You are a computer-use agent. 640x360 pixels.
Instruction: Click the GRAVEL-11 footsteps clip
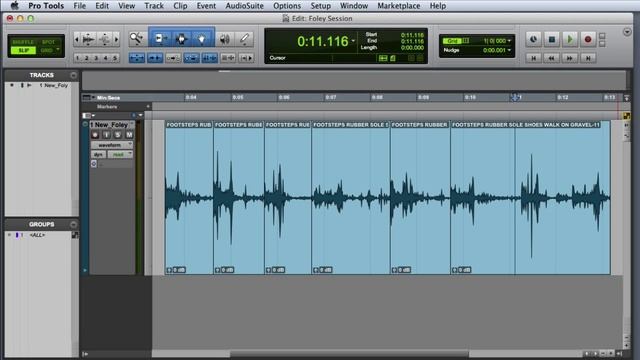[530, 198]
